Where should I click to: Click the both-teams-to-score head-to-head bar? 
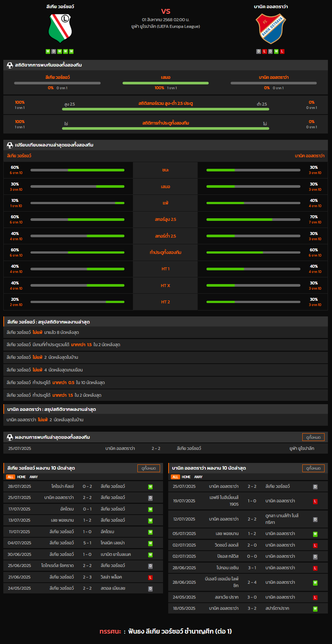pos(166,129)
